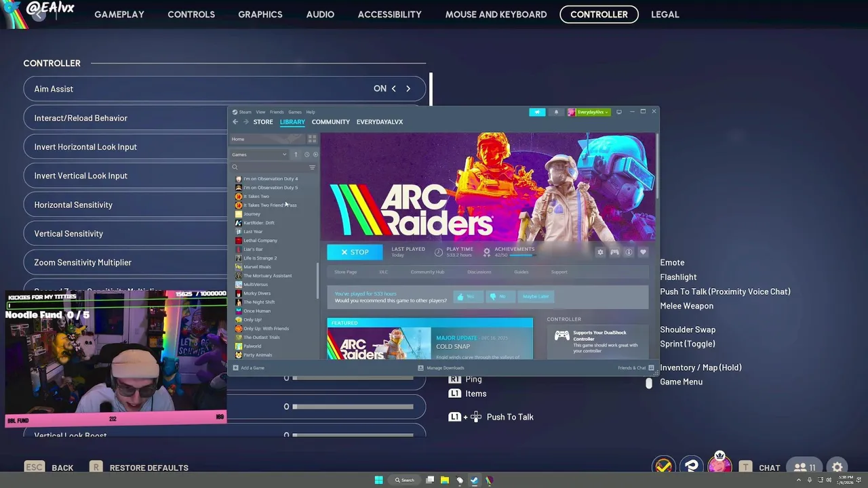
Task: Open Steam notifications bell
Action: pos(556,112)
